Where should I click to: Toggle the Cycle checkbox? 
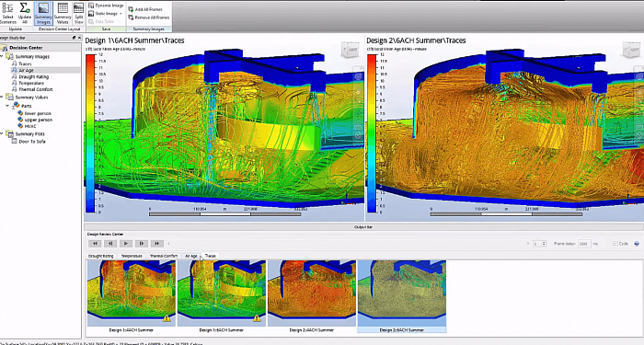click(615, 244)
